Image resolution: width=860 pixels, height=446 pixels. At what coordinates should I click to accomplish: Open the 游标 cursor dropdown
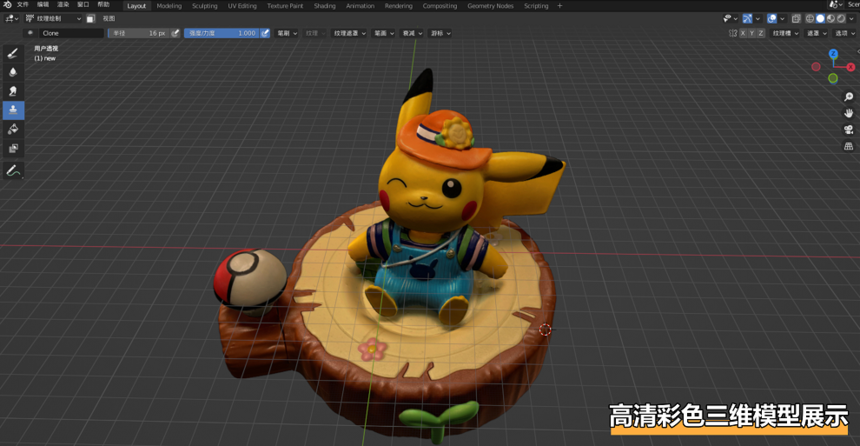coord(440,33)
